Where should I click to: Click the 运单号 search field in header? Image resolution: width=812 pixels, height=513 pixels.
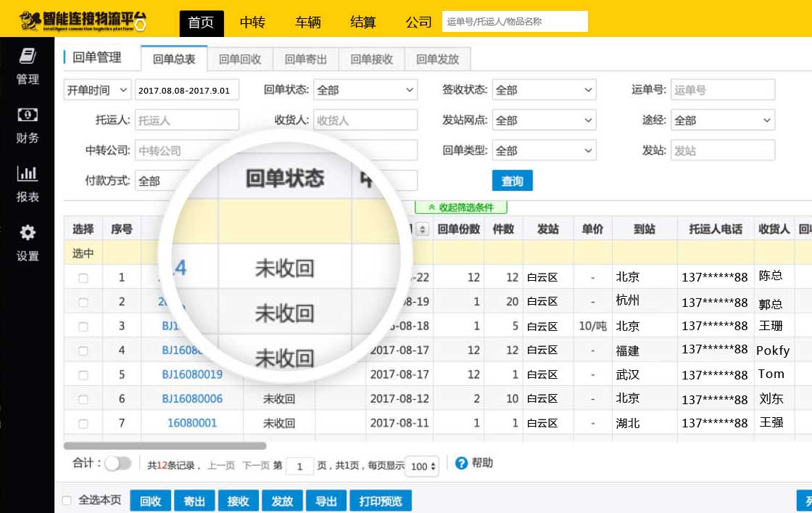pyautogui.click(x=515, y=22)
